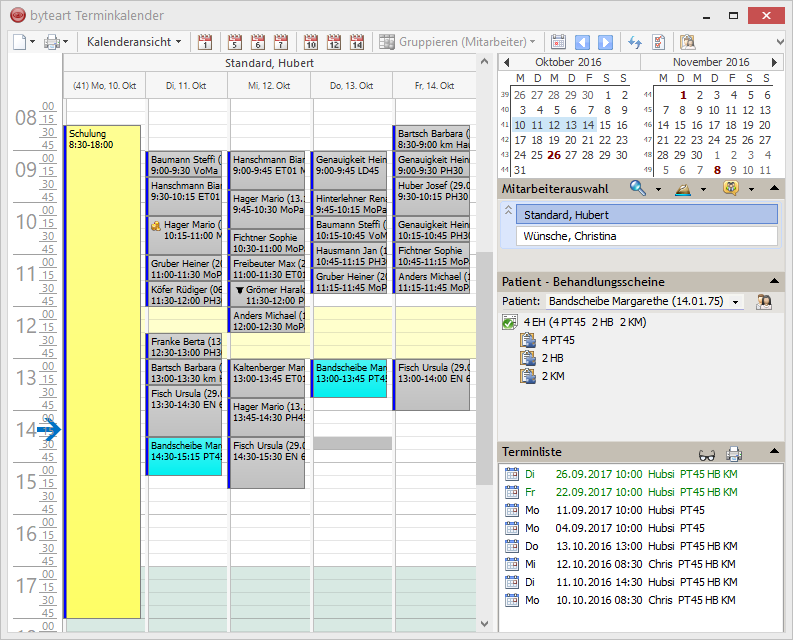Toggle the checked 4 EH prescription entry
The height and width of the screenshot is (640, 793).
click(509, 323)
